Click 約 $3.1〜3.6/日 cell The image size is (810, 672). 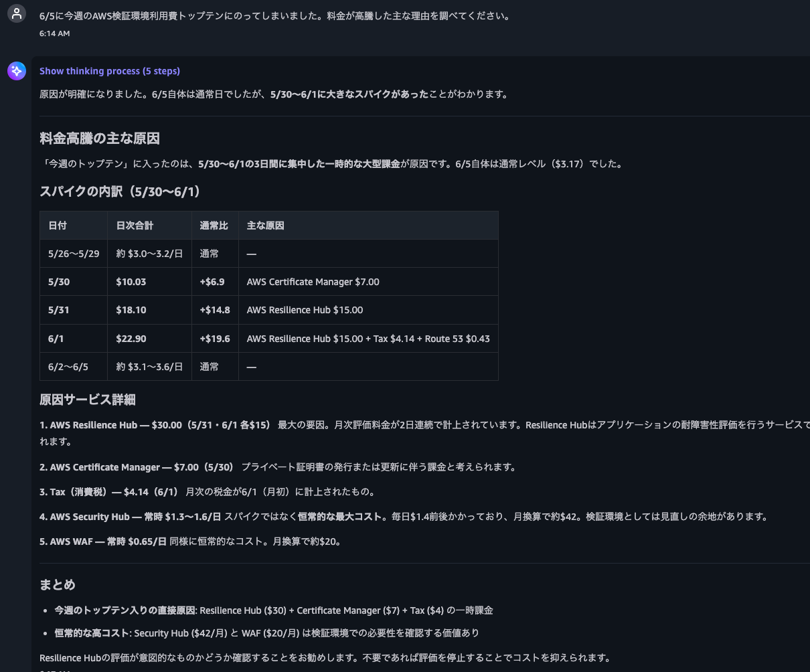tap(149, 367)
